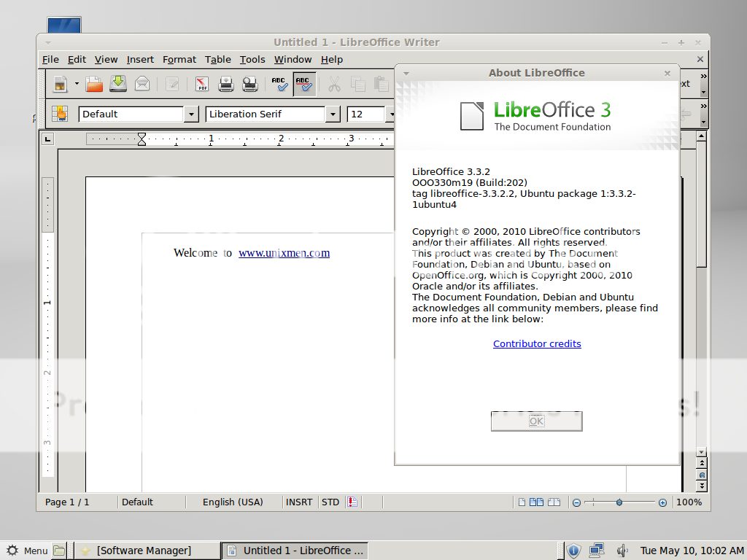Click the Previous Page double-arrow button
The image size is (747, 560).
pos(701,463)
